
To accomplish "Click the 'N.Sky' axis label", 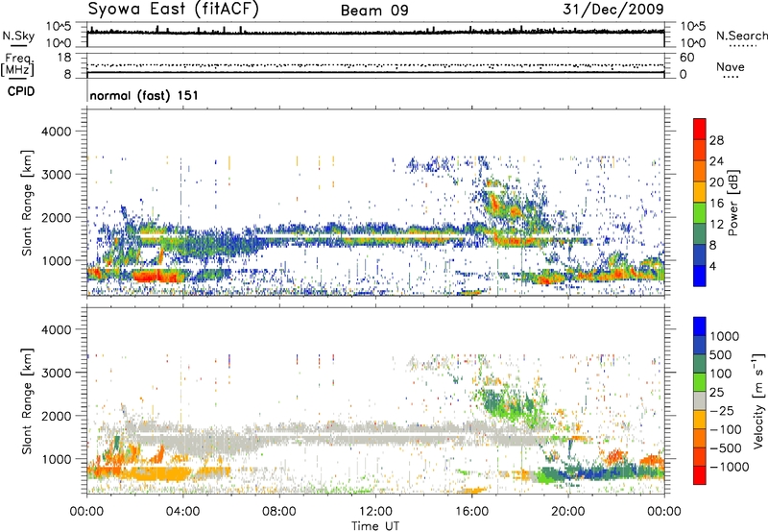I will (18, 36).
